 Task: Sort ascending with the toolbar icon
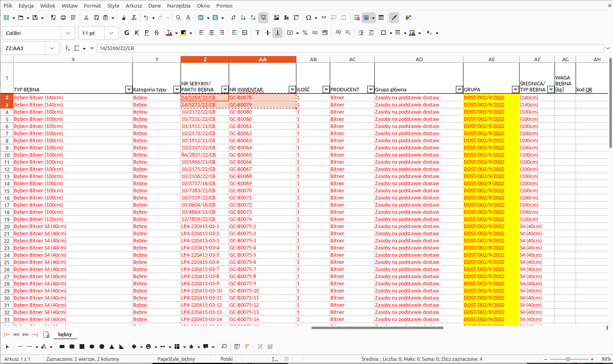tap(243, 17)
